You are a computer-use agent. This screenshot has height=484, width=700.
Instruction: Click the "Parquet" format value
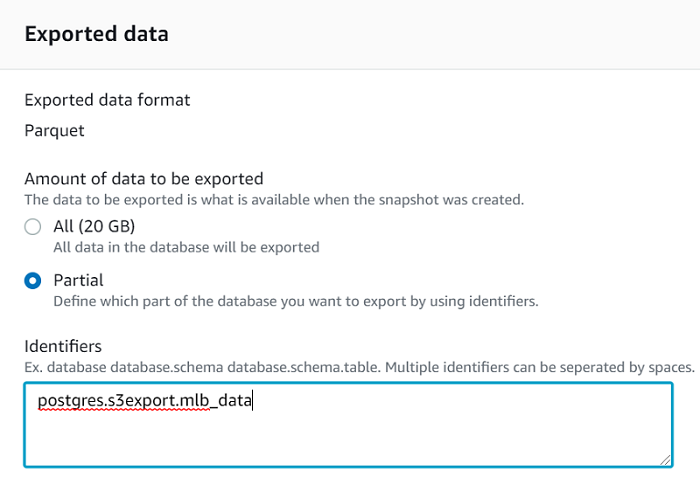pyautogui.click(x=55, y=130)
